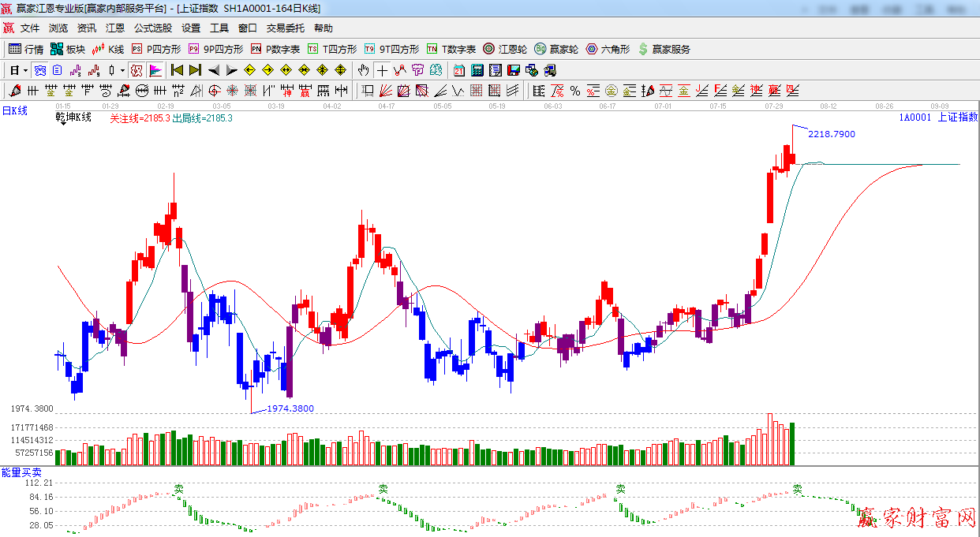The width and height of the screenshot is (980, 537).
Task: Expand the 日 period dropdown arrow
Action: 25,70
